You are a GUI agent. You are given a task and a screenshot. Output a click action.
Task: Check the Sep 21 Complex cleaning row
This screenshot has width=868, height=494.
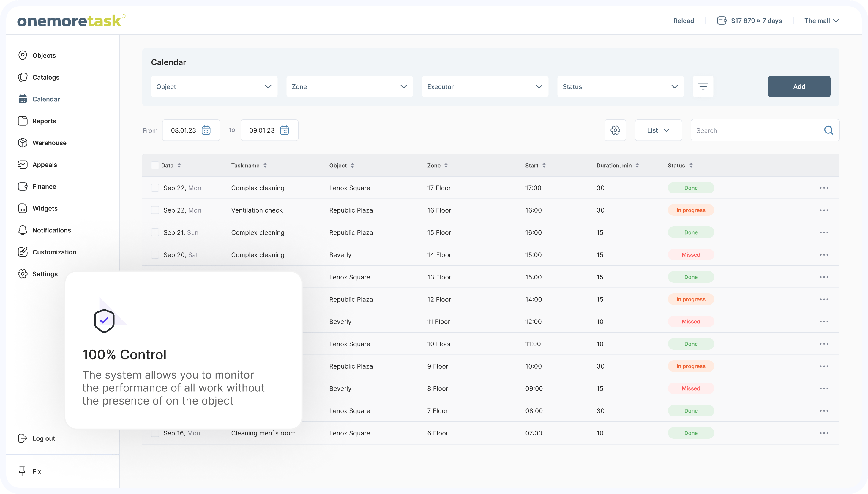155,232
